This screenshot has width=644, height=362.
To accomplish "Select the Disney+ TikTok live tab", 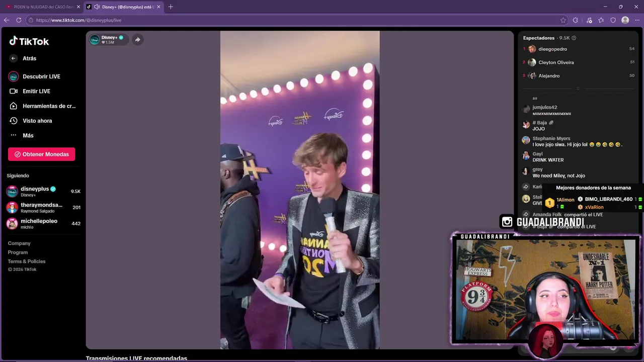I will pyautogui.click(x=124, y=7).
